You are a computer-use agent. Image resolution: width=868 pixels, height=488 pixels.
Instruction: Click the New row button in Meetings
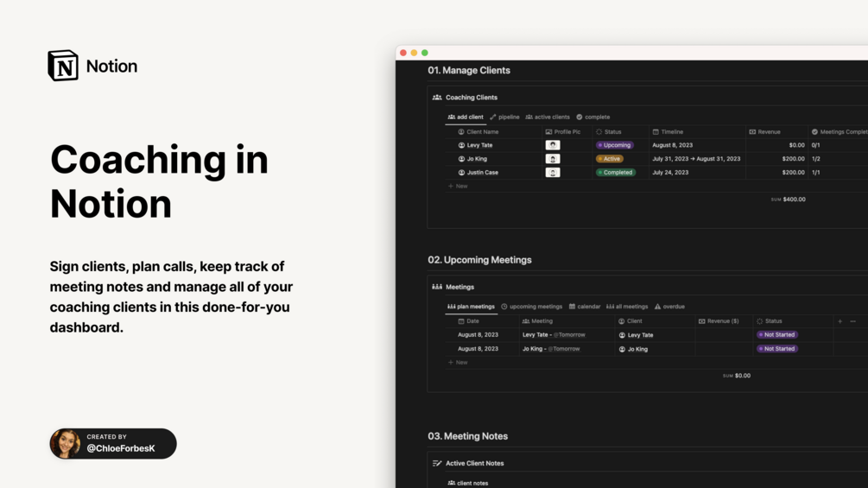(x=458, y=363)
